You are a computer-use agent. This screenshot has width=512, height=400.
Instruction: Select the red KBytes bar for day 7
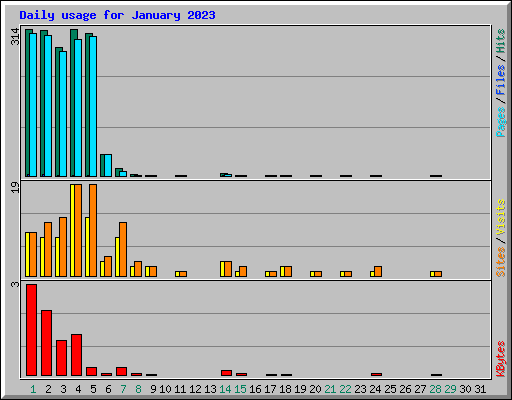121,372
